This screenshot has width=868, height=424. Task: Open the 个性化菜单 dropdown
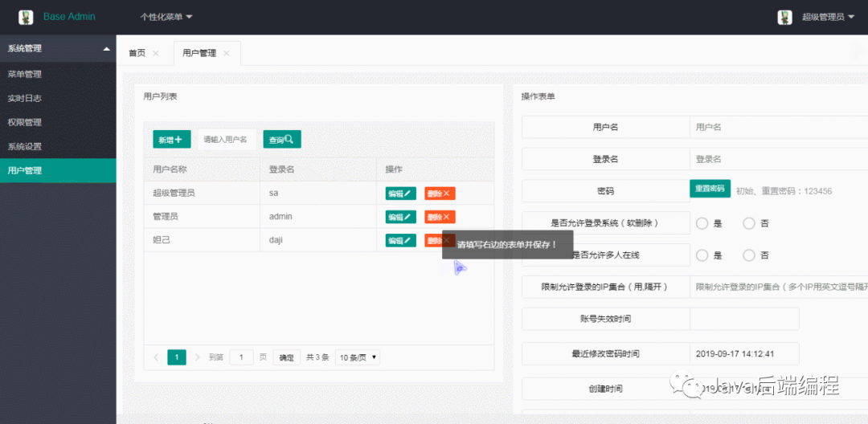(x=166, y=17)
